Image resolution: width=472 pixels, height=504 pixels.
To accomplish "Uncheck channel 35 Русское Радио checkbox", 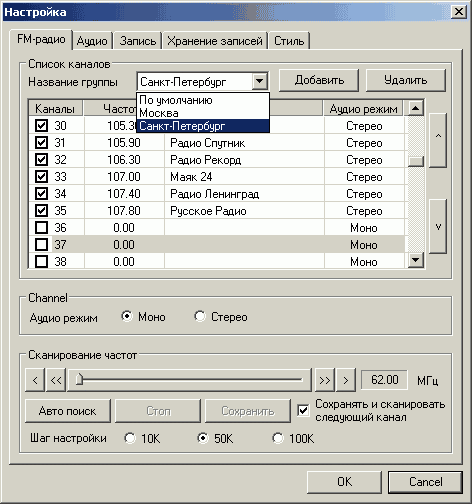I will click(41, 211).
